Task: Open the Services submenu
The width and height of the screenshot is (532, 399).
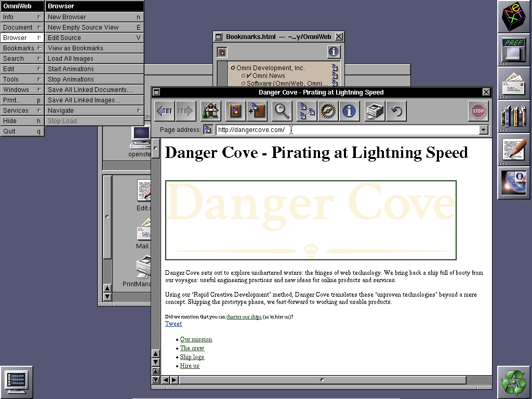Action: (x=22, y=110)
